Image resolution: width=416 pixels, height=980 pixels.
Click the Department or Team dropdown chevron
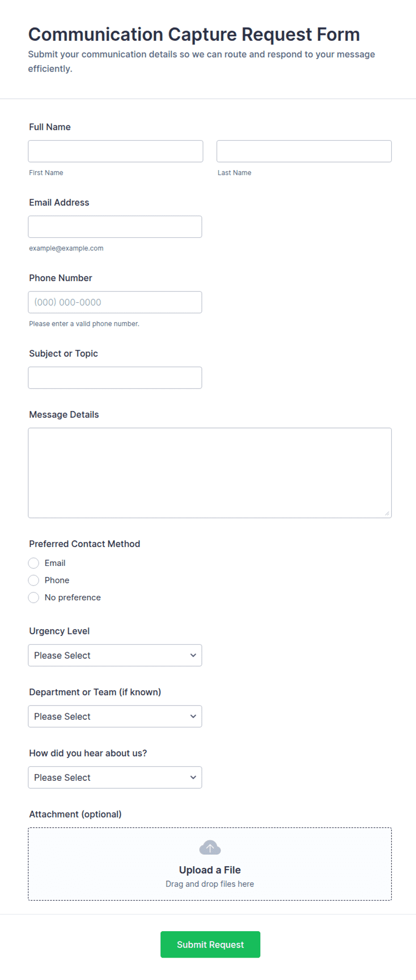click(193, 716)
